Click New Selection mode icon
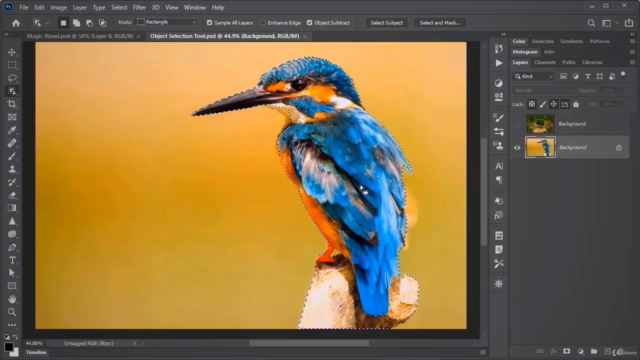The width and height of the screenshot is (640, 360). tap(63, 23)
